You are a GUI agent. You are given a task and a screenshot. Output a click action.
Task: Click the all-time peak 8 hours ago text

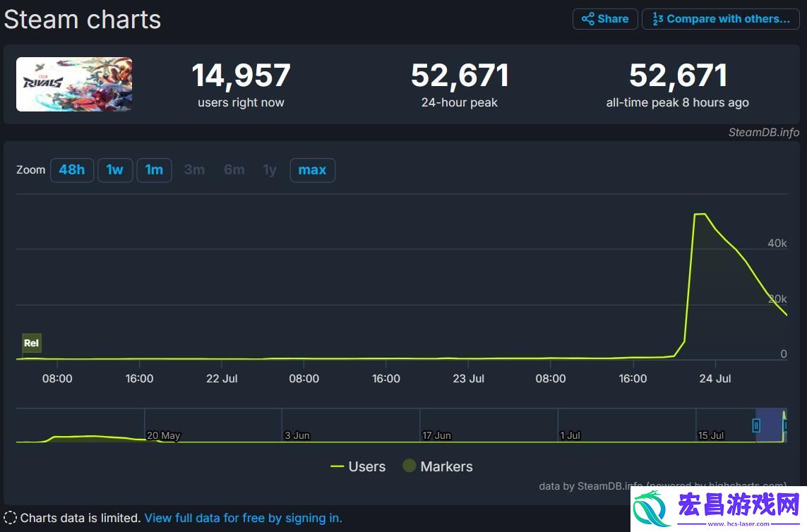pos(677,102)
